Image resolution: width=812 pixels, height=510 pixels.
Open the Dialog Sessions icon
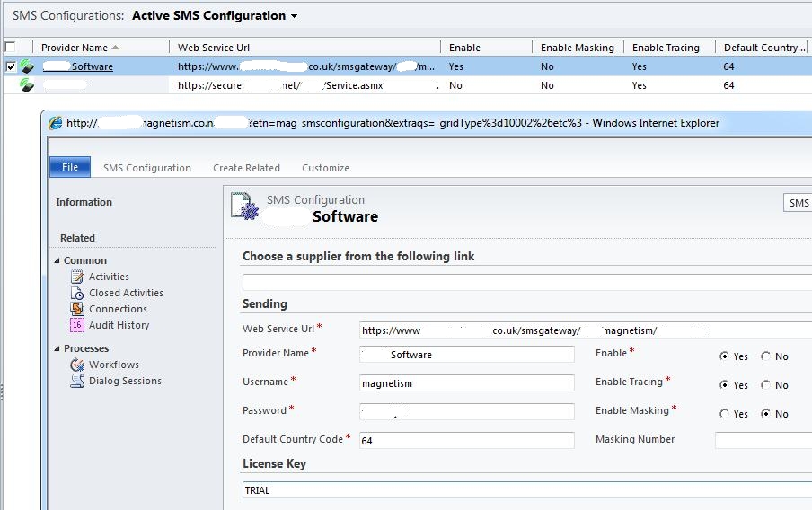[77, 381]
